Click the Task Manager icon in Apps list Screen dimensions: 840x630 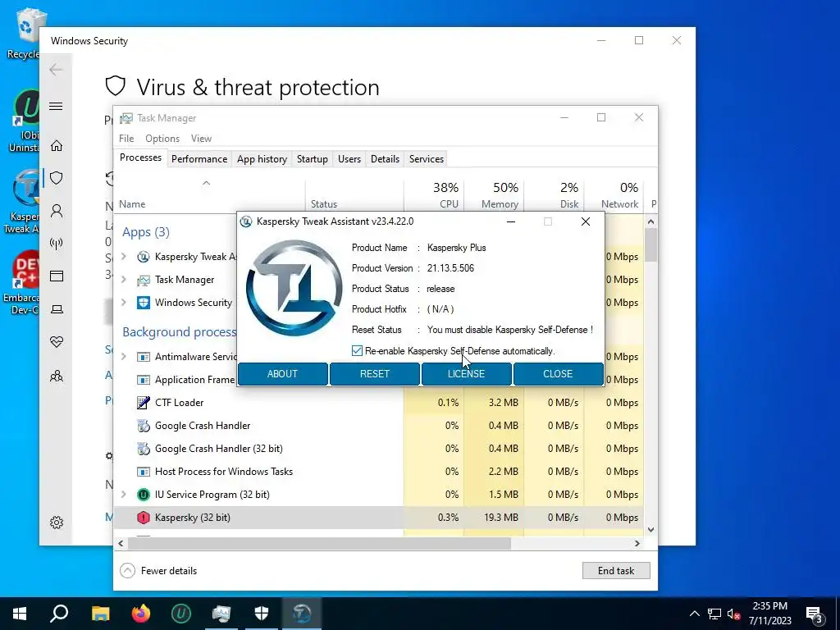(143, 280)
